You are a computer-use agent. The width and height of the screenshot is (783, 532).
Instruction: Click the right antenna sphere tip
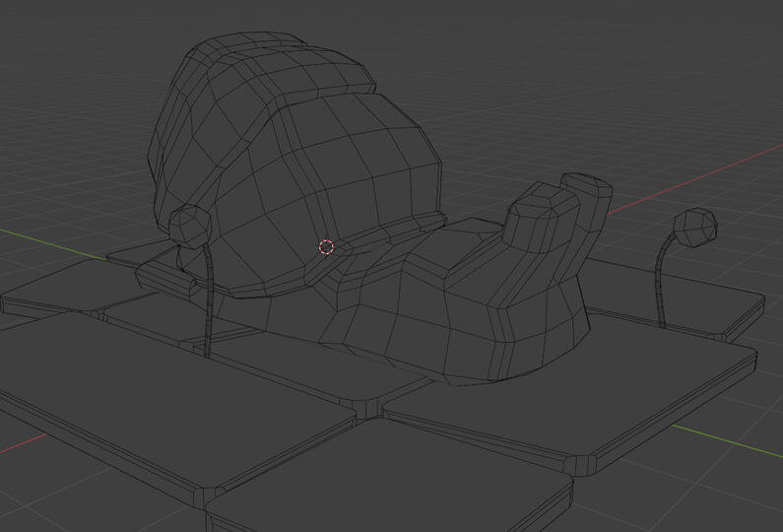[x=699, y=227]
